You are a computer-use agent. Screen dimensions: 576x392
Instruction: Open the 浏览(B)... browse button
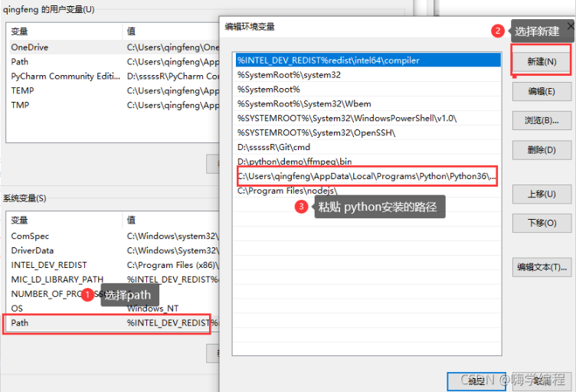(542, 120)
